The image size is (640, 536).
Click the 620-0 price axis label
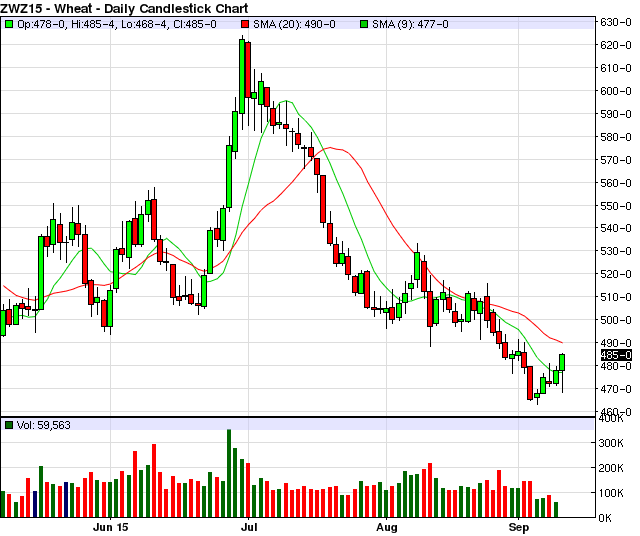click(616, 45)
